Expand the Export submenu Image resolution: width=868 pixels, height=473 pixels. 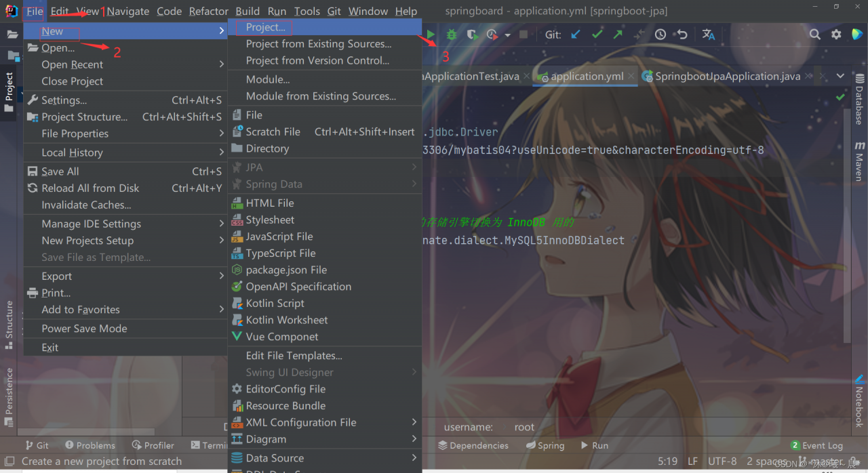pos(221,276)
